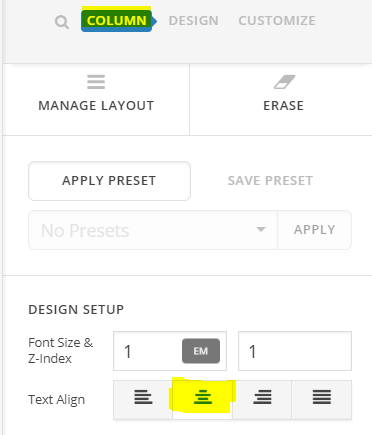Click the Save Preset button
Image resolution: width=372 pixels, height=435 pixels.
270,181
